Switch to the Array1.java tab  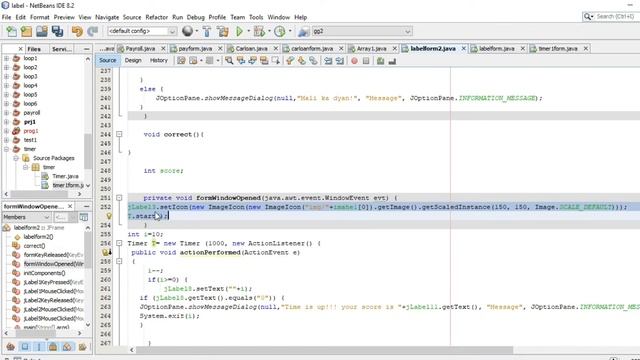(371, 48)
